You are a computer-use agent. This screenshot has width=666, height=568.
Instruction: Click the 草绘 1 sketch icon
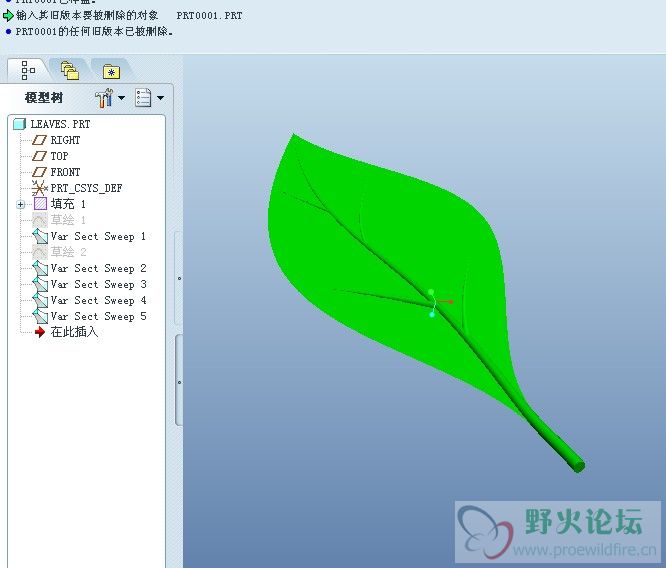tap(40, 220)
